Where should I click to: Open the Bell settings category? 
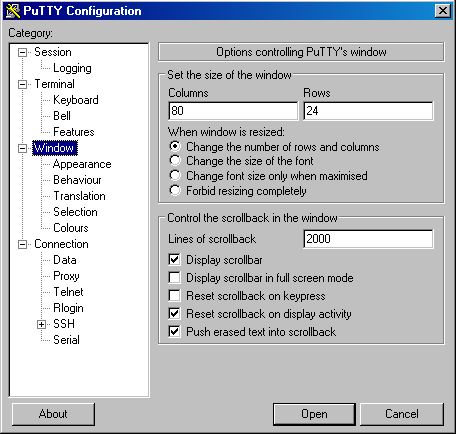pos(62,116)
